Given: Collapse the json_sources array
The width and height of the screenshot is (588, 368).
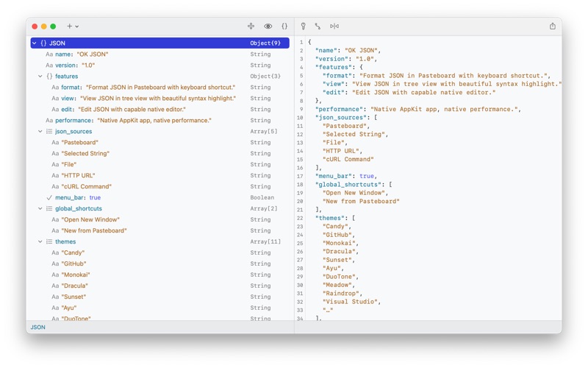Looking at the screenshot, I should (x=40, y=132).
